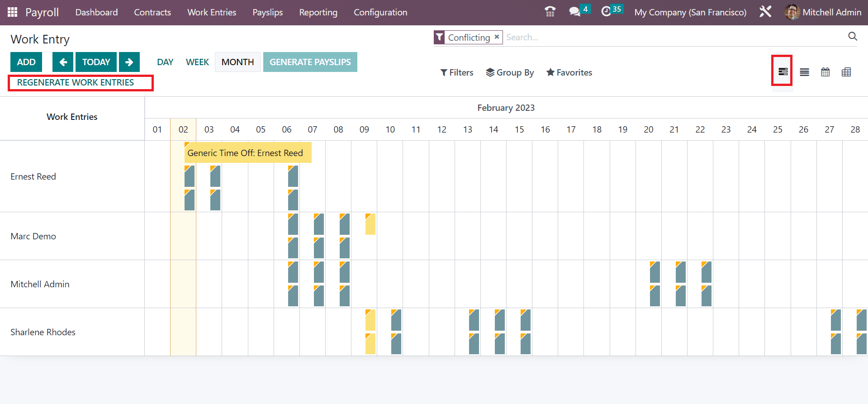Expand the Group By dropdown

point(510,72)
